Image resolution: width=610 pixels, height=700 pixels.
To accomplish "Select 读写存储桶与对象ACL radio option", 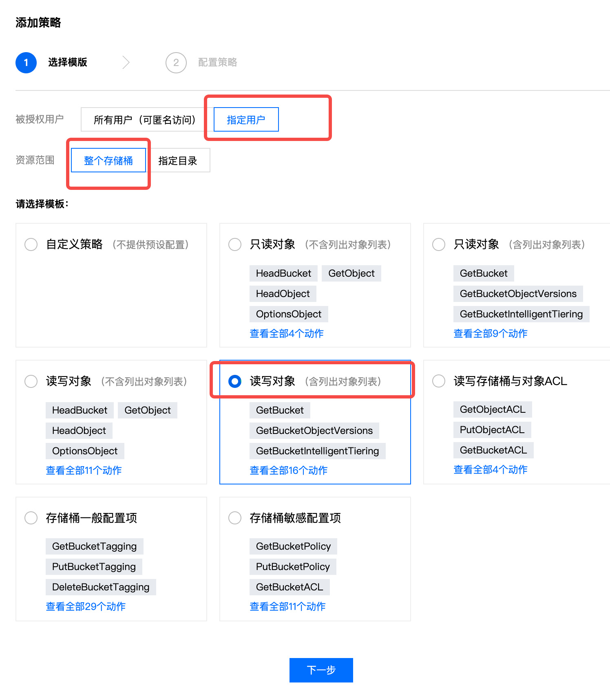I will (439, 381).
